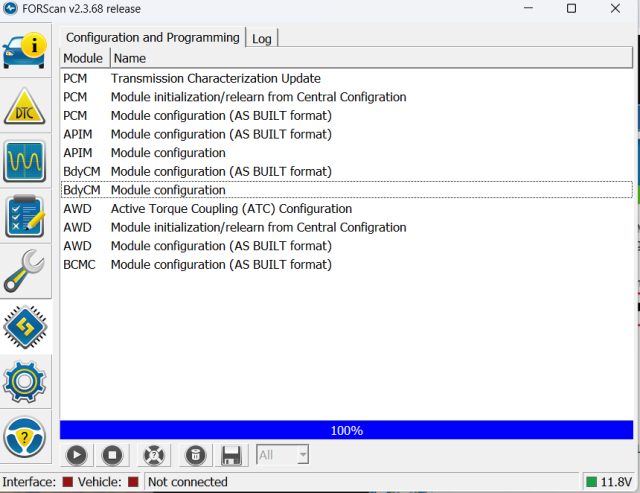
Task: Click the Vehicle status red indicator
Action: [133, 482]
